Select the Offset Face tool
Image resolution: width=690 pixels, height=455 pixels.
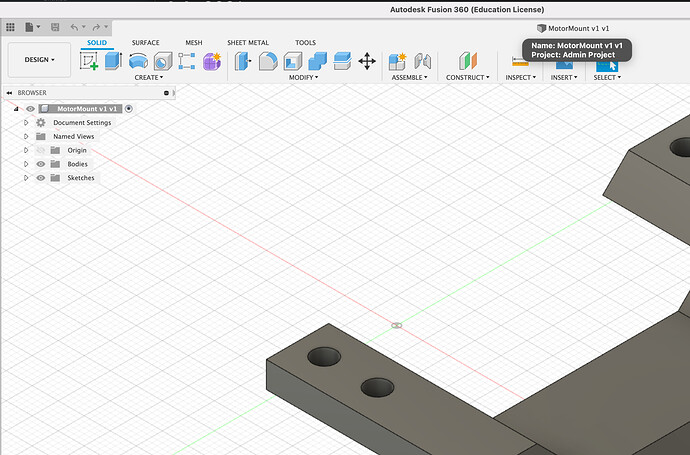click(342, 61)
